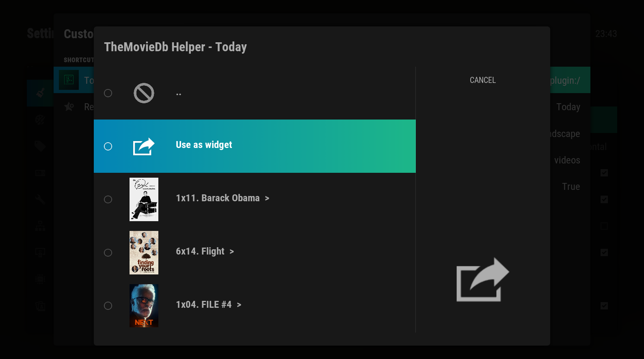
Task: Click the Cancel button
Action: (x=483, y=80)
